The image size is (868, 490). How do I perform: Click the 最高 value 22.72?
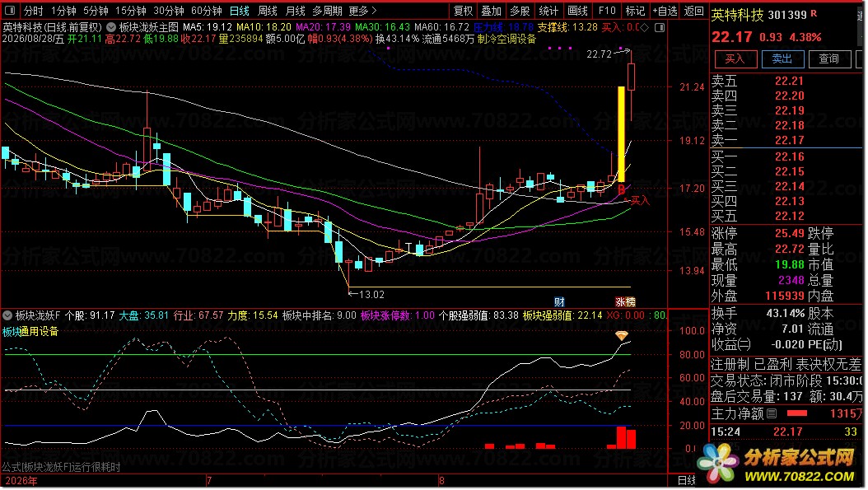click(x=790, y=250)
